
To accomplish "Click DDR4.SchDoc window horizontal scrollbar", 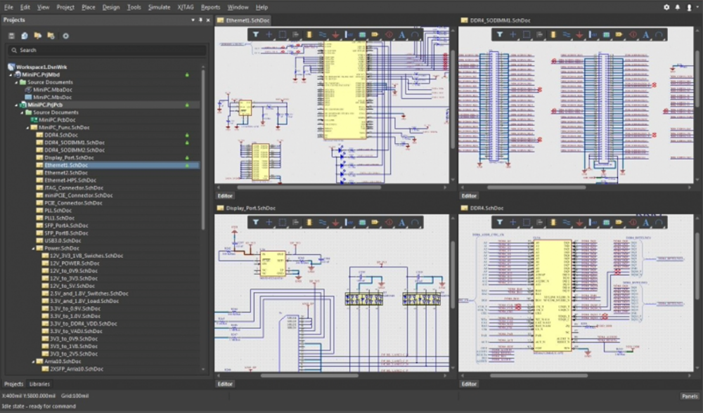I will click(x=539, y=376).
